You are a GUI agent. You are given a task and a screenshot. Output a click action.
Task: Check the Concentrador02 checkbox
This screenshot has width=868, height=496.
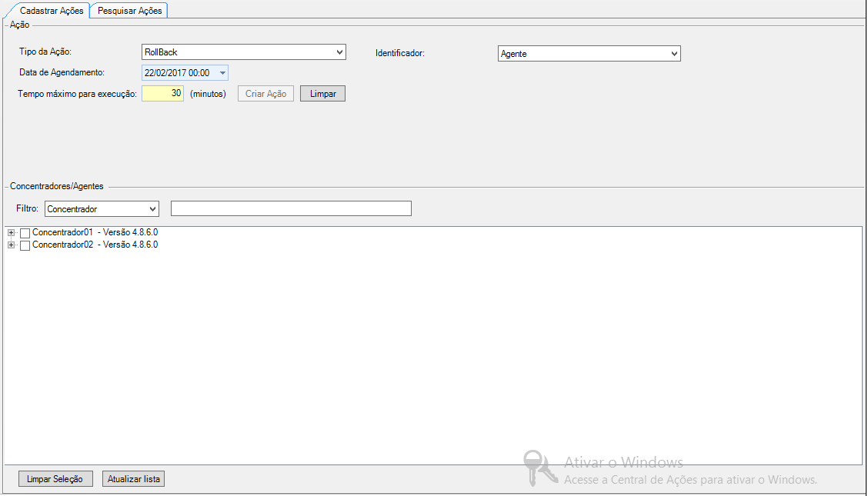pos(25,245)
